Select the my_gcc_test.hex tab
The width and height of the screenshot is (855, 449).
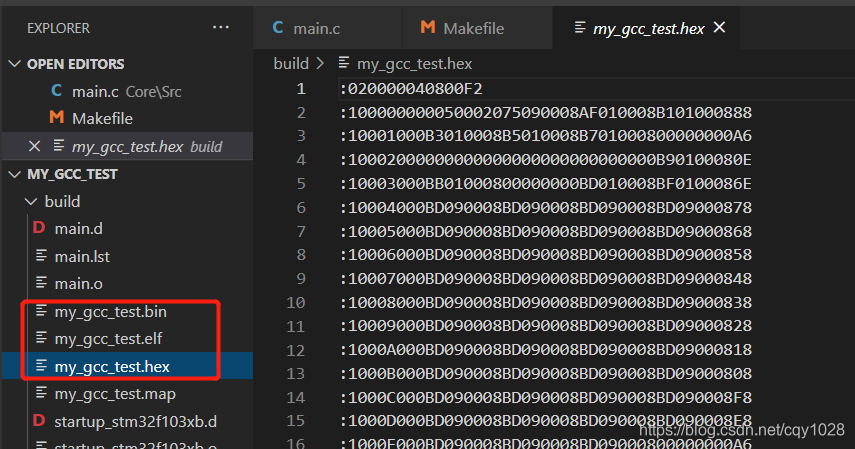click(x=647, y=27)
